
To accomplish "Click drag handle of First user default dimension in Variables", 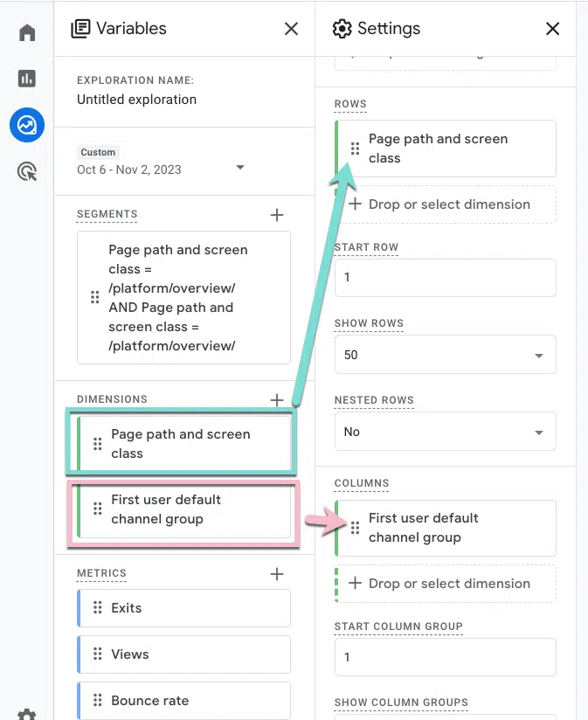I will (97, 509).
